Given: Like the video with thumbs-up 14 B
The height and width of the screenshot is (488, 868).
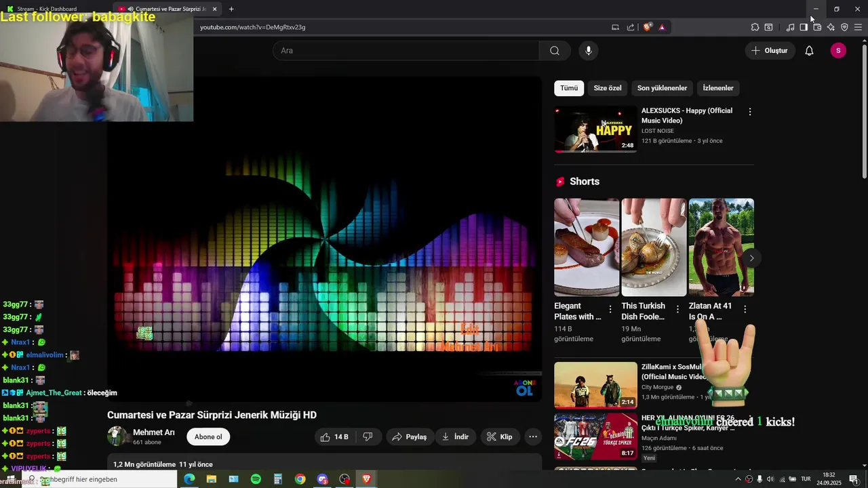Looking at the screenshot, I should 335,437.
